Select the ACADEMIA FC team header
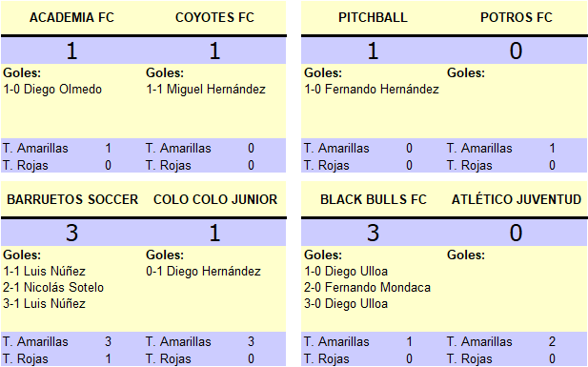The image size is (588, 367). click(71, 17)
